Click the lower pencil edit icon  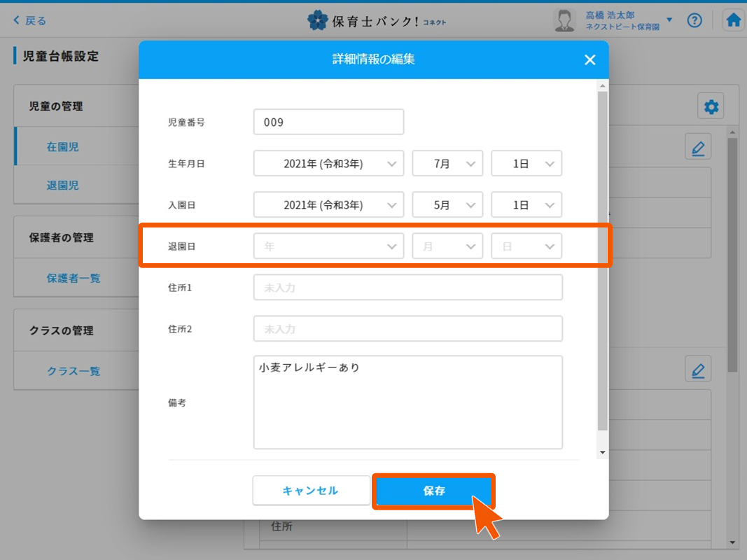tap(697, 370)
